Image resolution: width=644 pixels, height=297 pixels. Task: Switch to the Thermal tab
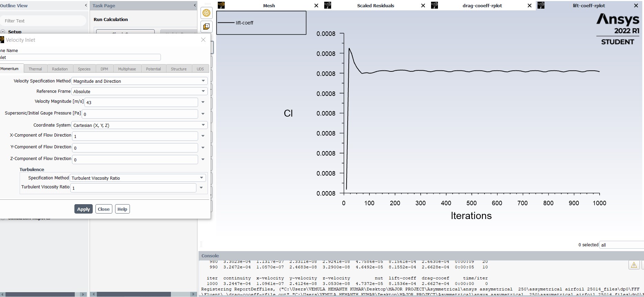pyautogui.click(x=35, y=69)
